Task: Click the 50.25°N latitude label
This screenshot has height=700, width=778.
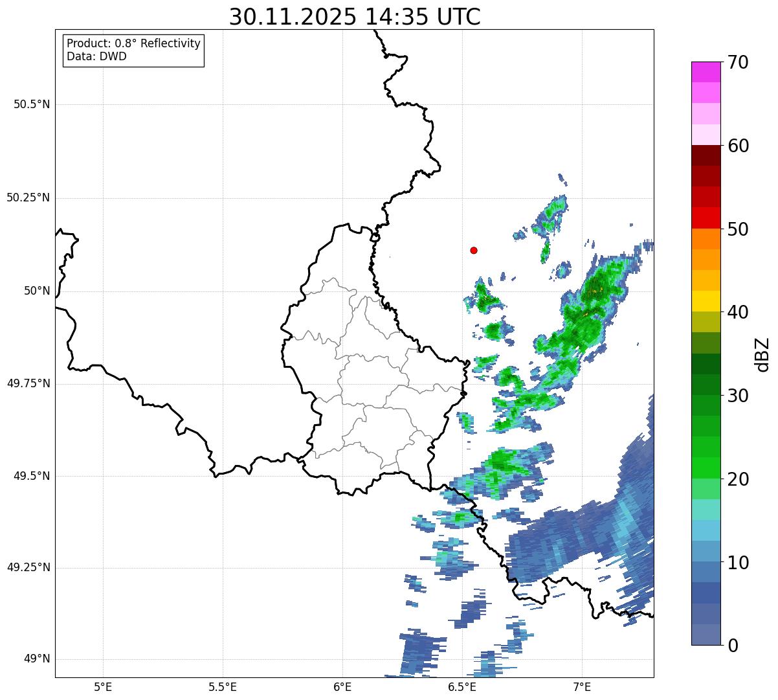Action: (28, 198)
